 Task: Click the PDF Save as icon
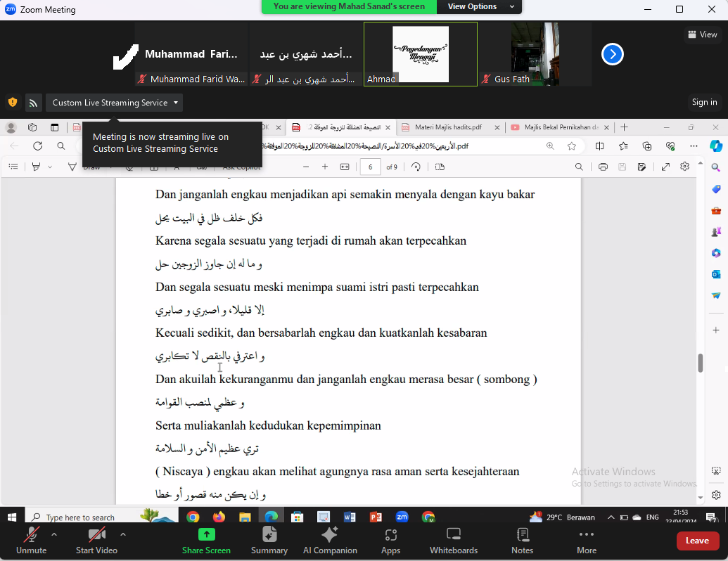click(x=641, y=167)
